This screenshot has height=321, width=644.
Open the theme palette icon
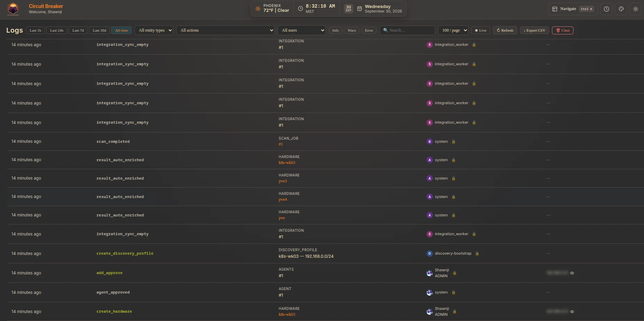tap(621, 9)
